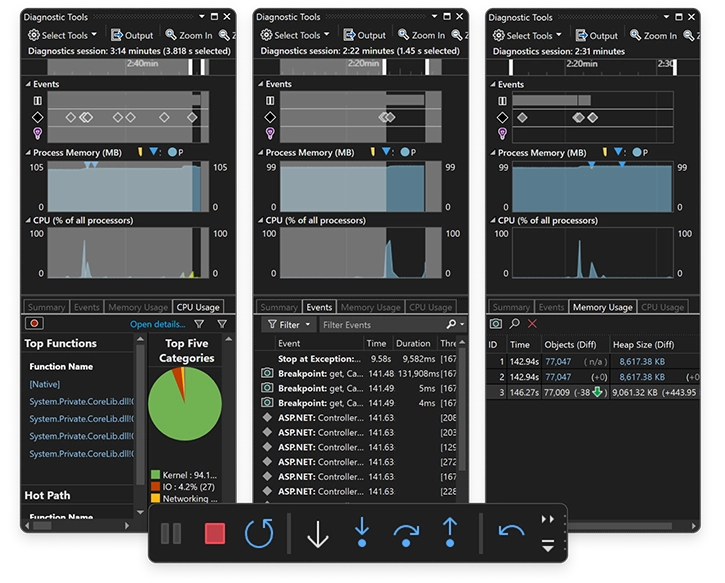Viewport: 725px width, 583px height.
Task: Click the Step Back undo arrow icon
Action: [511, 531]
